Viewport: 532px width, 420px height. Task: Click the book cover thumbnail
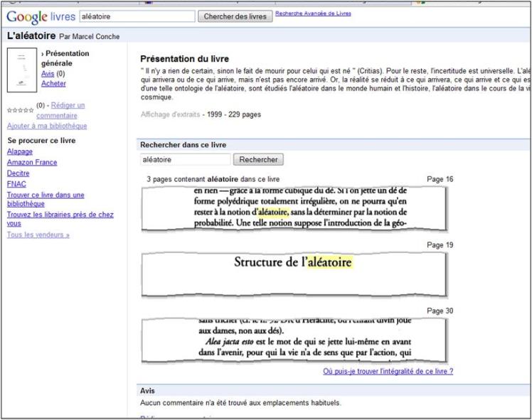point(21,70)
